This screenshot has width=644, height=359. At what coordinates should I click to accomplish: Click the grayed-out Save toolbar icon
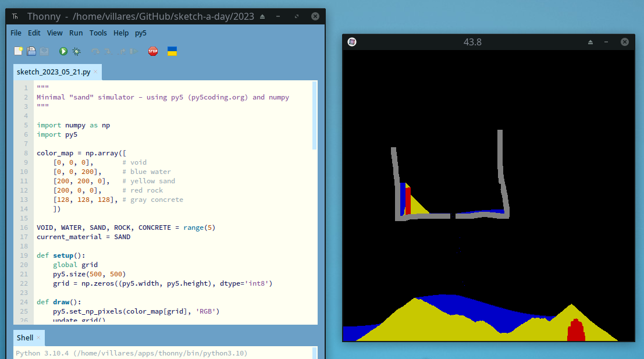44,51
